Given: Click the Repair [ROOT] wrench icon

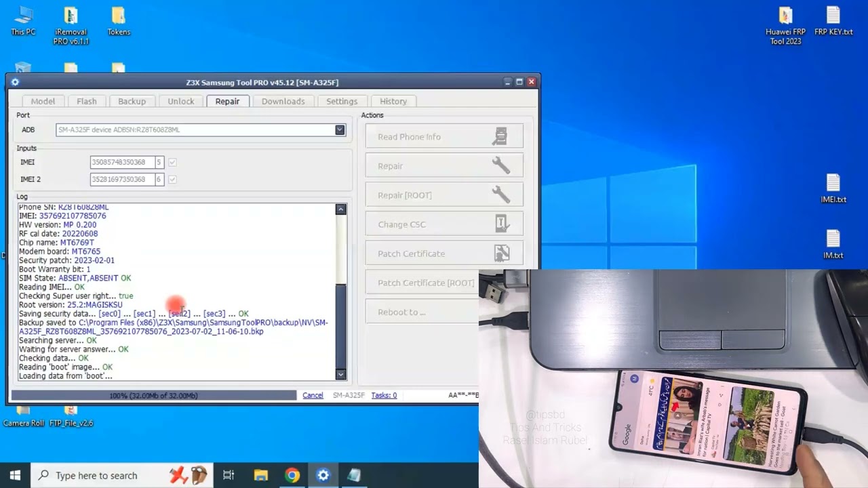Looking at the screenshot, I should tap(500, 195).
